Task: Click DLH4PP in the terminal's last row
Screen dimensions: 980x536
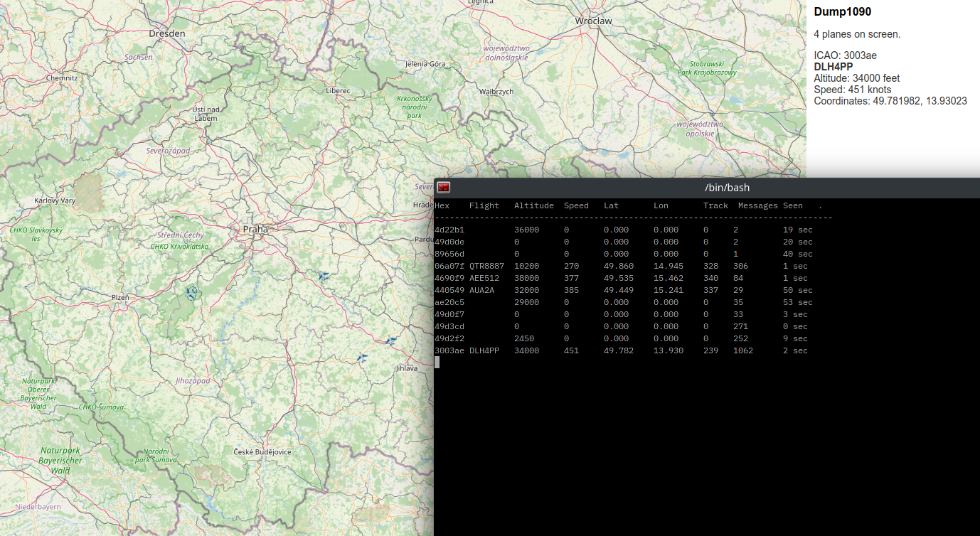Action: click(x=484, y=350)
